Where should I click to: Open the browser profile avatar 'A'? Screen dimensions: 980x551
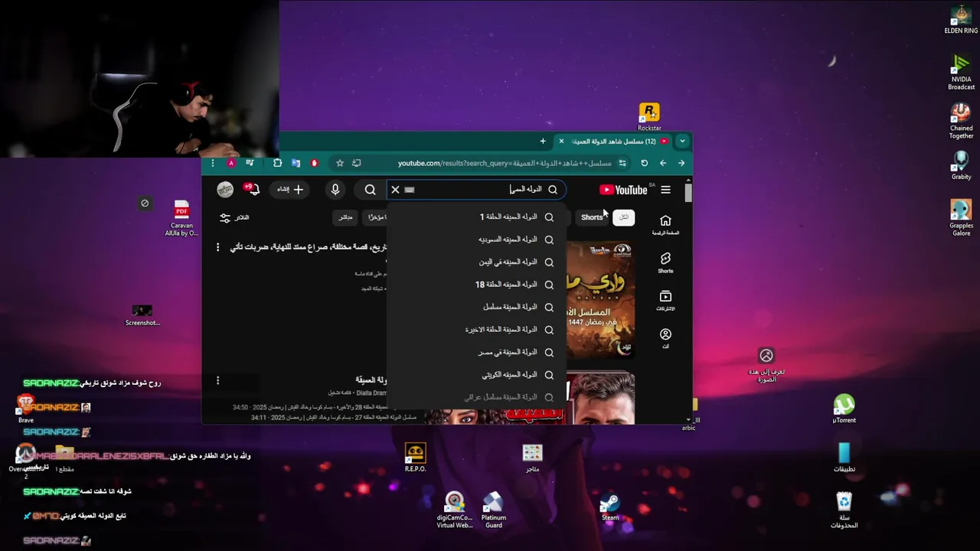click(231, 163)
